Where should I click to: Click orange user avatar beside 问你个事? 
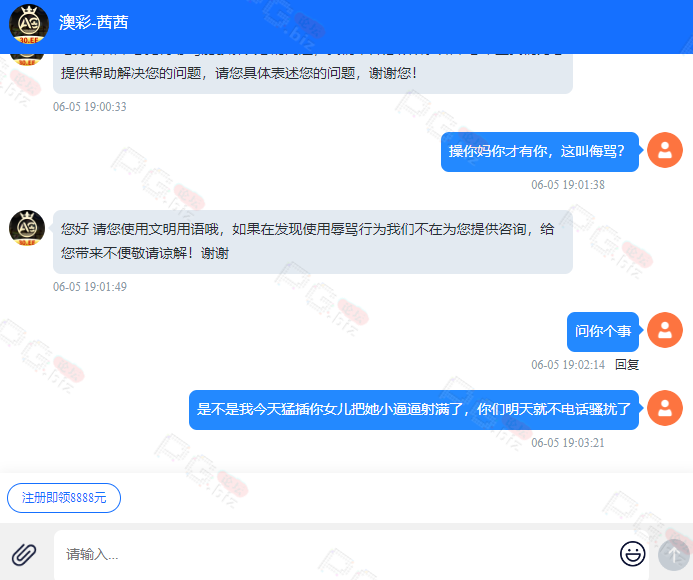[x=665, y=330]
